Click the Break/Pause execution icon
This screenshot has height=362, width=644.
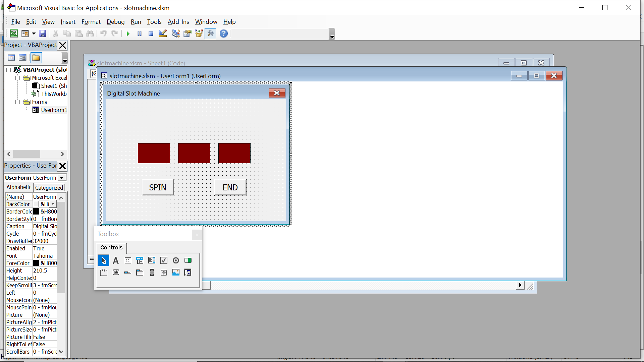tap(139, 34)
